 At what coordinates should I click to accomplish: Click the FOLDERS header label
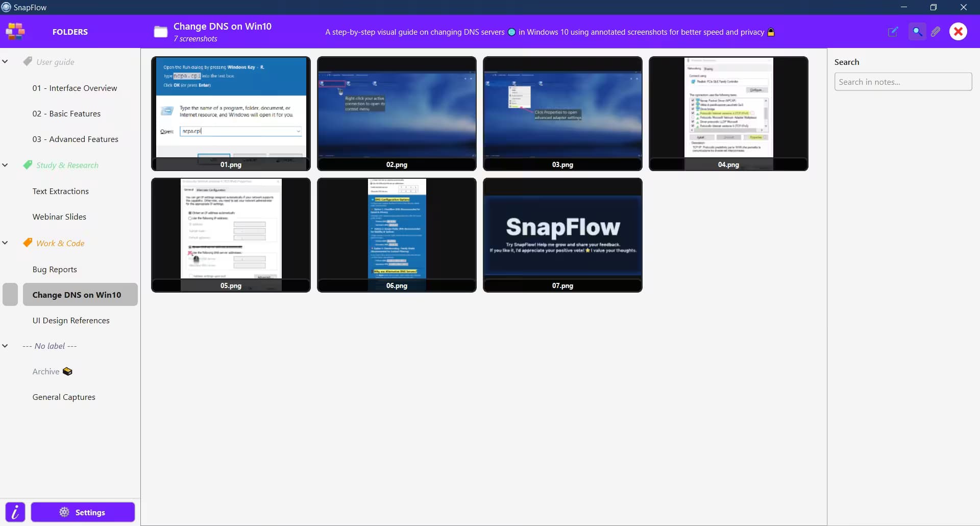click(x=70, y=32)
